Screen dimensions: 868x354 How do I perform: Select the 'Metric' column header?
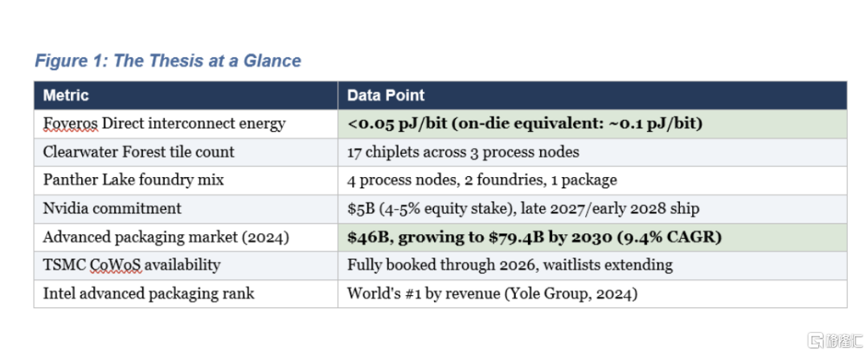point(66,95)
